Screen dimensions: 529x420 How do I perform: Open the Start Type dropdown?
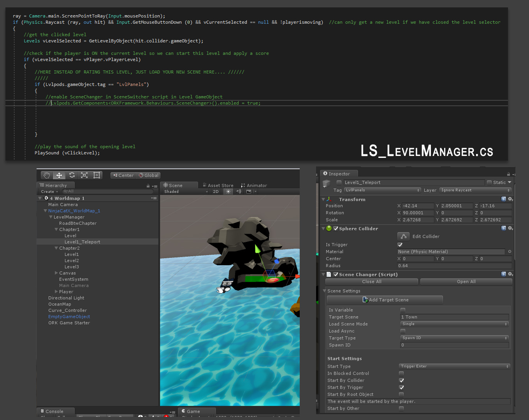[x=454, y=366]
